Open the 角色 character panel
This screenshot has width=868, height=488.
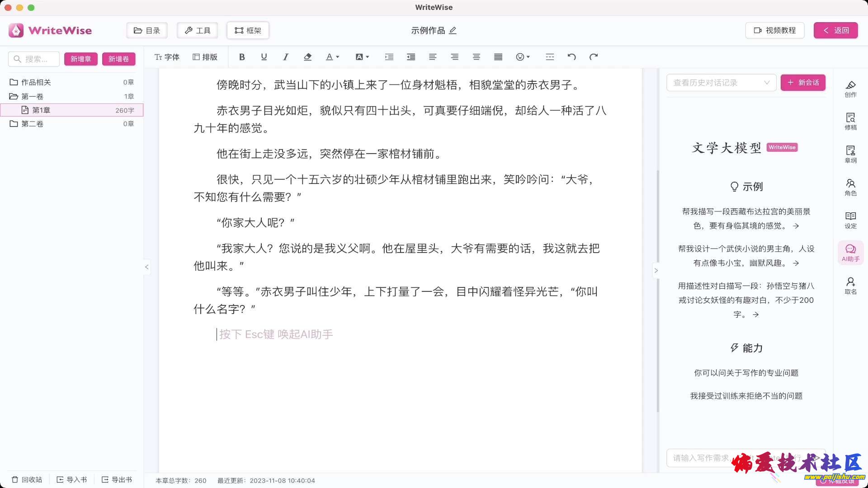(x=850, y=187)
